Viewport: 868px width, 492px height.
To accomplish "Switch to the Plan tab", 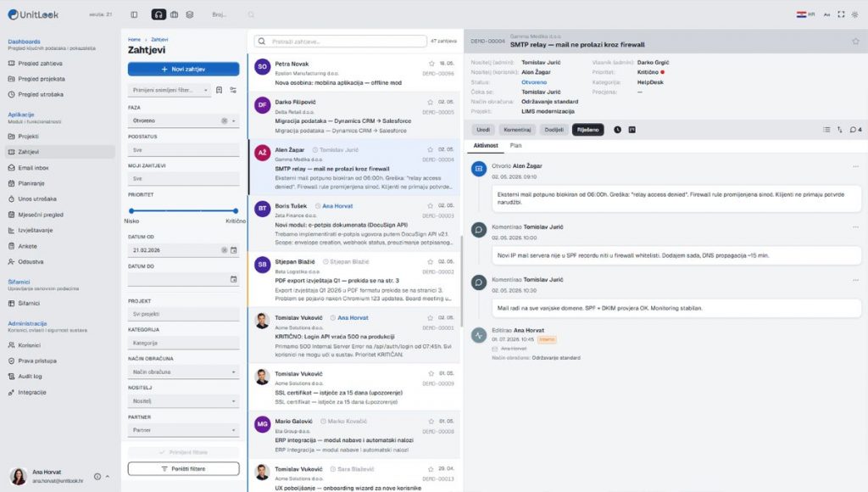I will coord(515,145).
